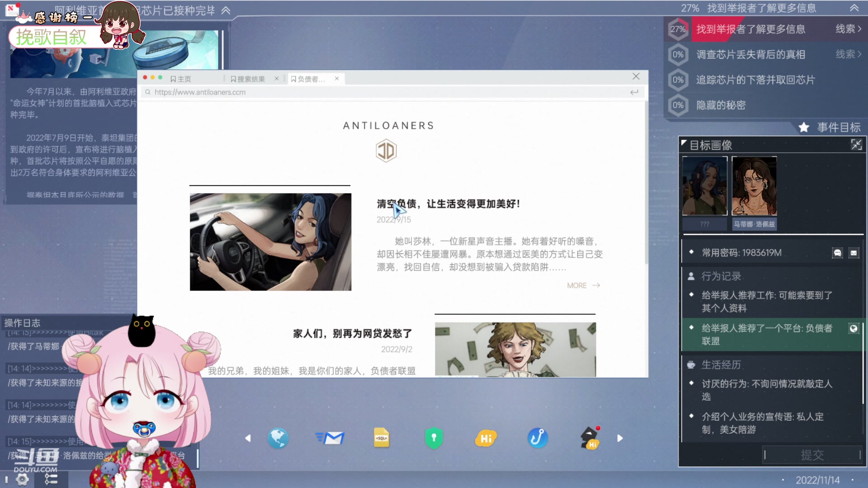The image size is (868, 488).
Task: Open the SQL database file tool
Action: click(x=382, y=438)
